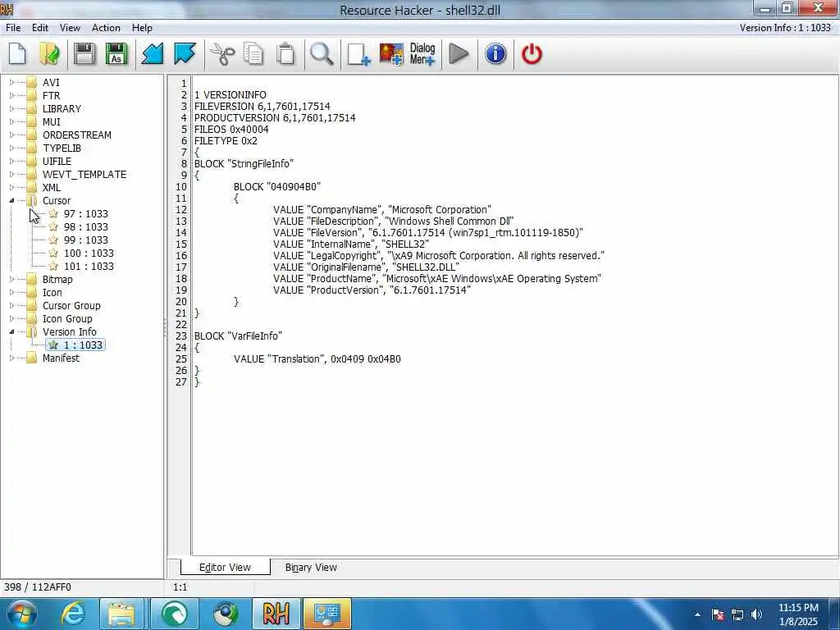840x630 pixels.
Task: Select cursor resource 97 : 1033
Action: pos(85,214)
